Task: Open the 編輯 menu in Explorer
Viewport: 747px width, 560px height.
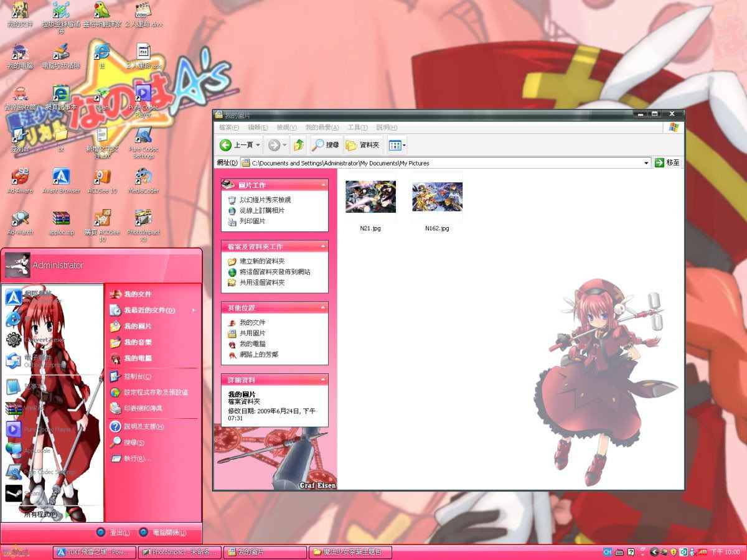Action: click(x=258, y=128)
